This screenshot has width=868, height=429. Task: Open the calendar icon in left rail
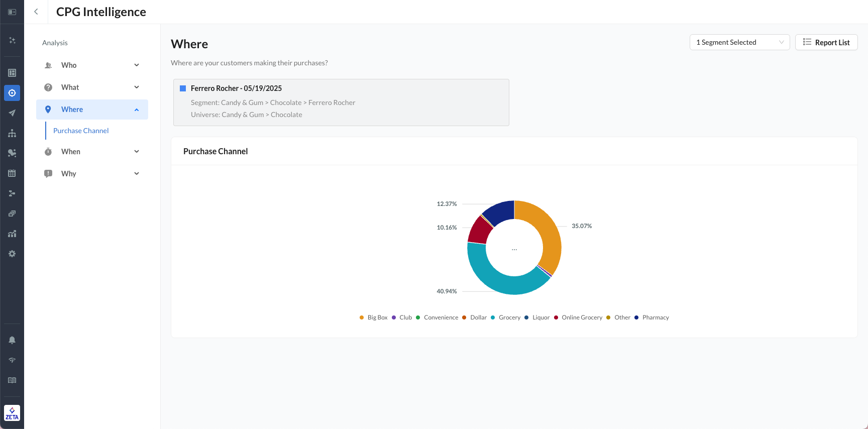(x=12, y=173)
